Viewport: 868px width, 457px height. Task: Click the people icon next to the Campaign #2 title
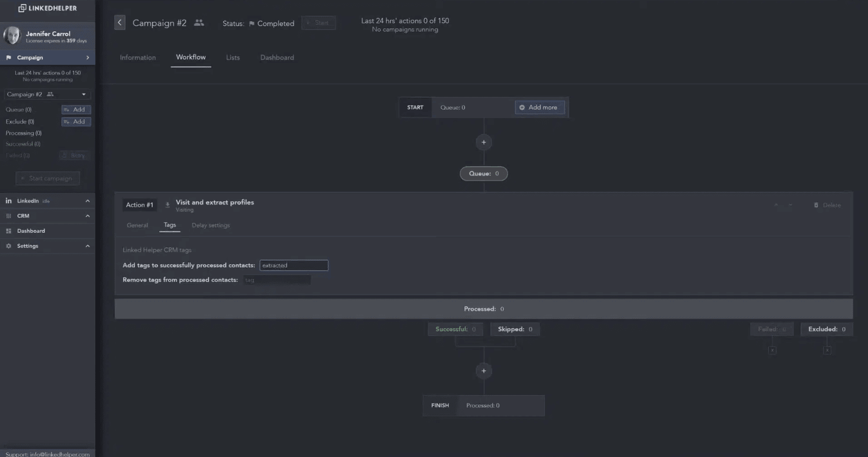tap(199, 23)
